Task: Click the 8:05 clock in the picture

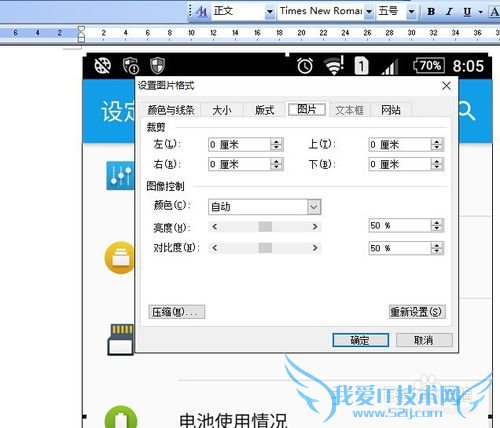Action: click(x=468, y=66)
